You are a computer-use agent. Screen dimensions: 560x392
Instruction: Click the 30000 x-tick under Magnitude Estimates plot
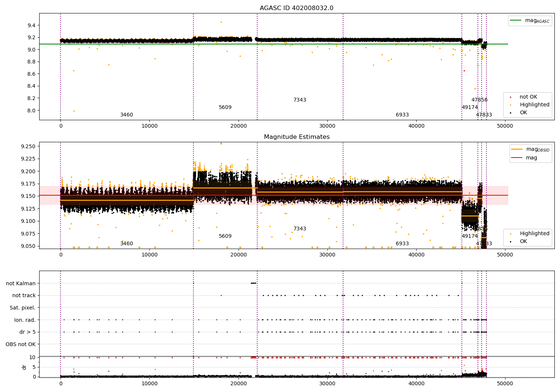pyautogui.click(x=327, y=255)
